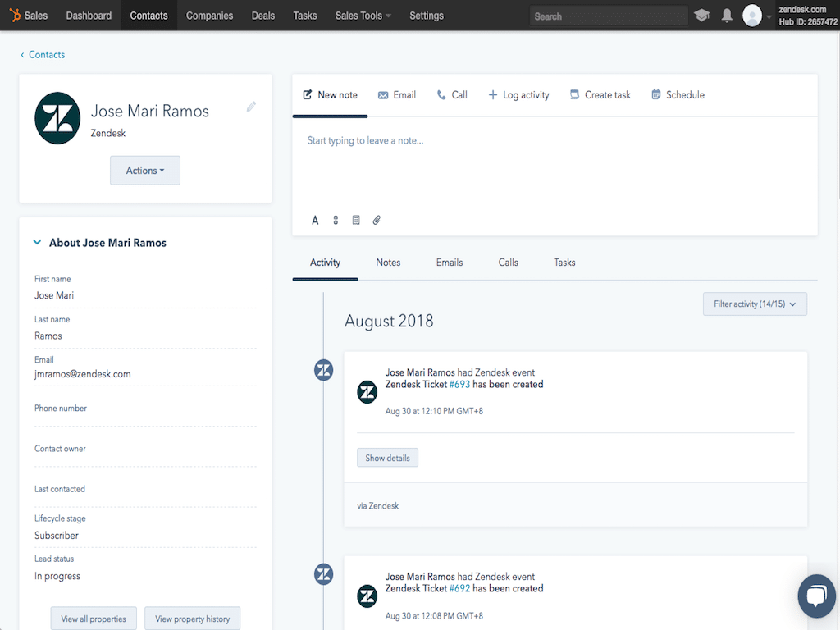Click Lead status value In progress
The width and height of the screenshot is (840, 630).
click(x=57, y=576)
